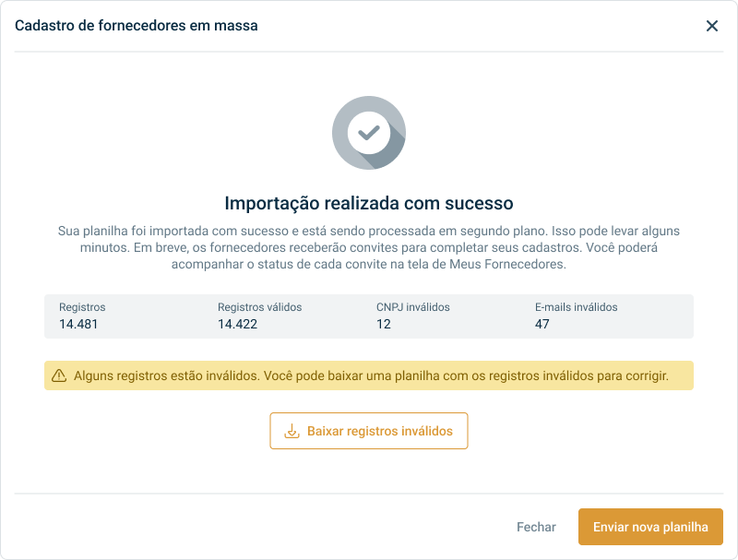Viewport: 738px width, 560px height.
Task: Close the dialog with the X icon
Action: pos(711,26)
